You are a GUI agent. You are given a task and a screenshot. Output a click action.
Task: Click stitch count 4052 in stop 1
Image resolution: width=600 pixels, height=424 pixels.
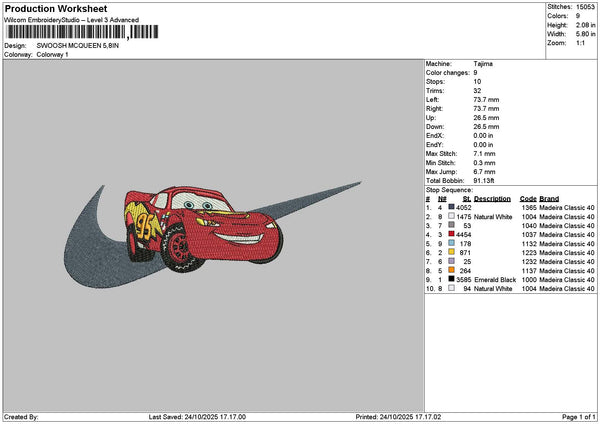click(x=464, y=208)
